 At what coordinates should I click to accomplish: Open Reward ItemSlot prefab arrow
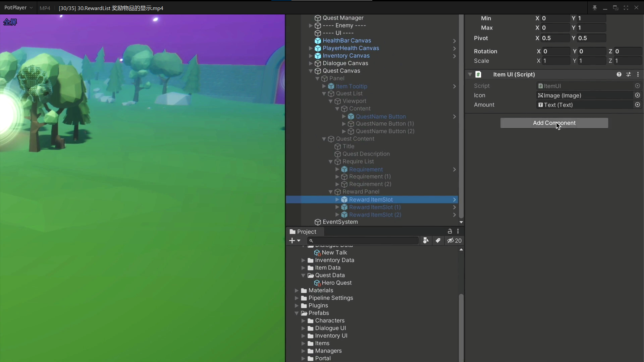[454, 200]
